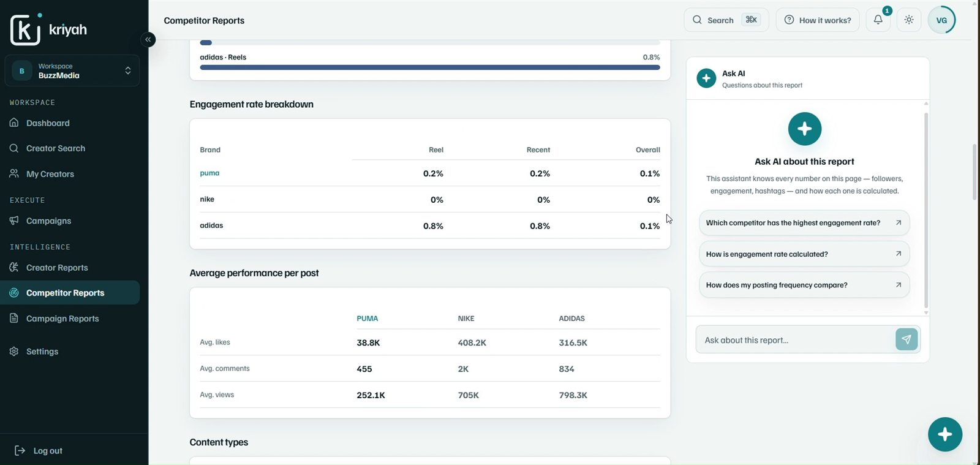This screenshot has height=465, width=980.
Task: Open the VG user avatar menu
Action: (941, 20)
